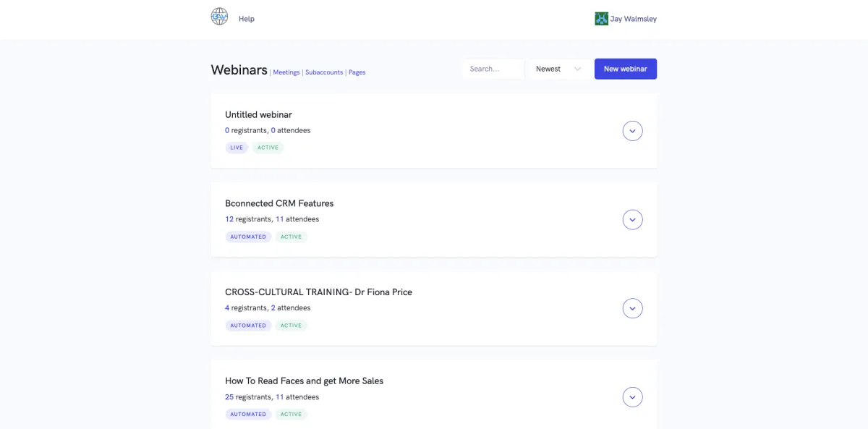Click ACTIVE tag on How To Read Faces

pos(291,414)
